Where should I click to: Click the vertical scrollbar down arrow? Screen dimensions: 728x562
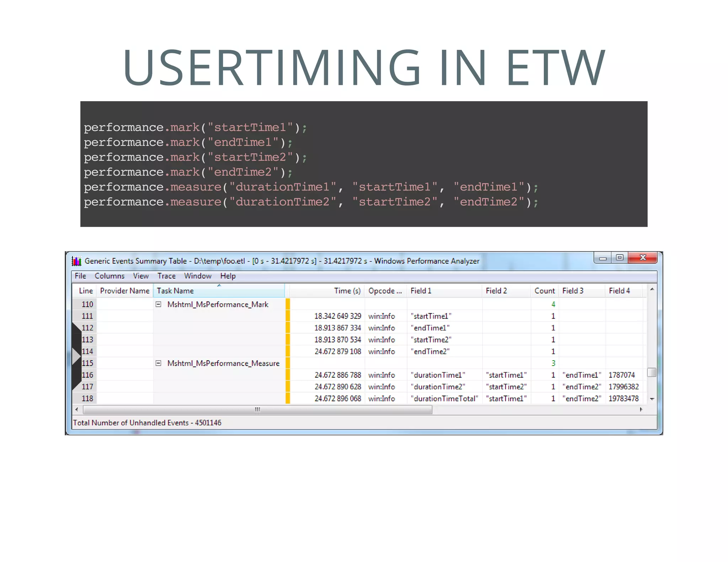point(652,399)
